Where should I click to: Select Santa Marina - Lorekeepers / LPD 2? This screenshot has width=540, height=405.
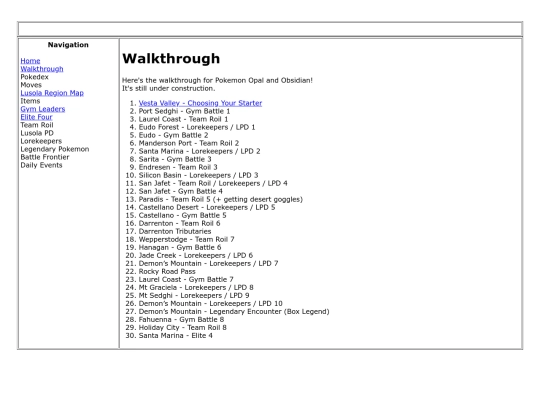(x=199, y=151)
